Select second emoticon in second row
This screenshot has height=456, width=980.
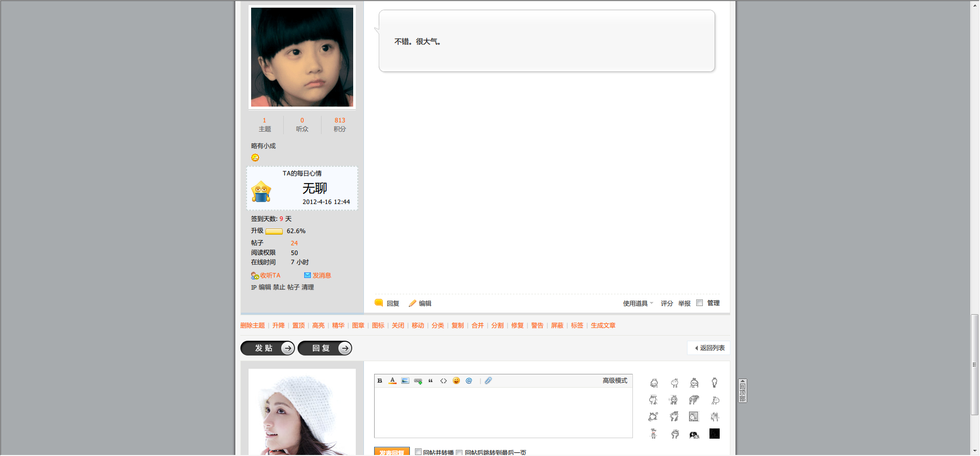(x=674, y=400)
